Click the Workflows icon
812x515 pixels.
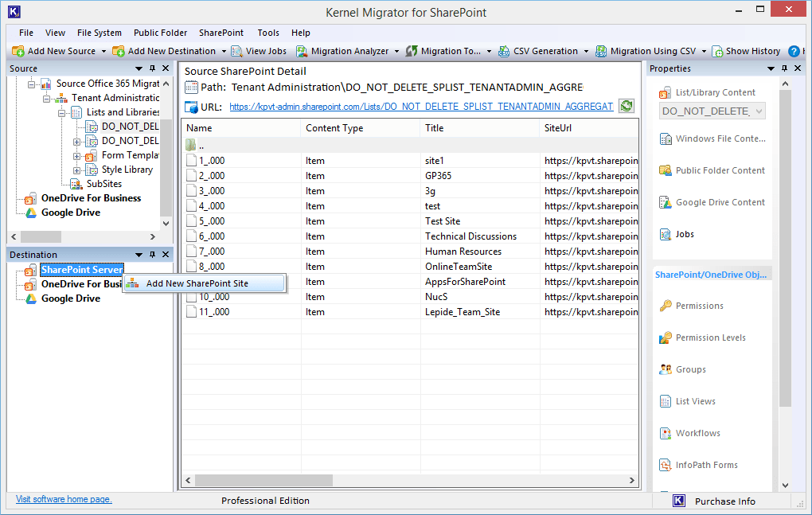(665, 433)
